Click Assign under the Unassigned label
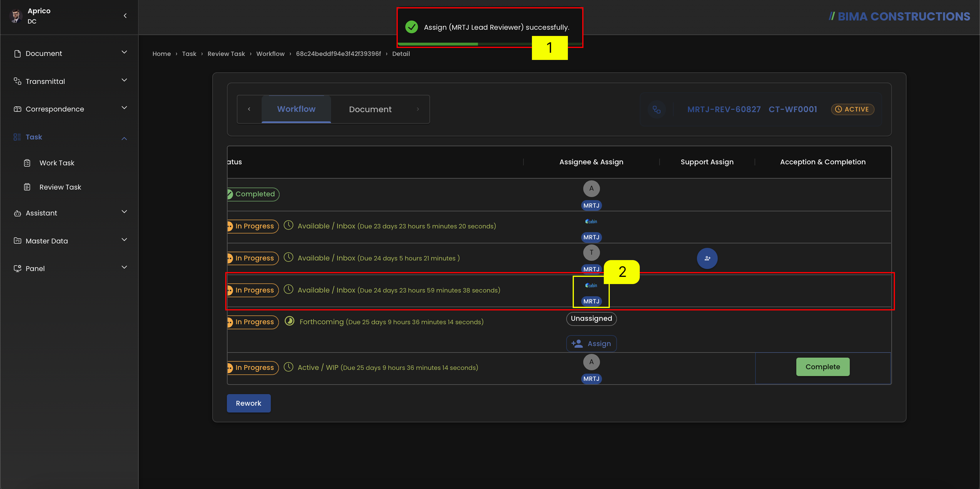Image resolution: width=980 pixels, height=489 pixels. pos(591,344)
